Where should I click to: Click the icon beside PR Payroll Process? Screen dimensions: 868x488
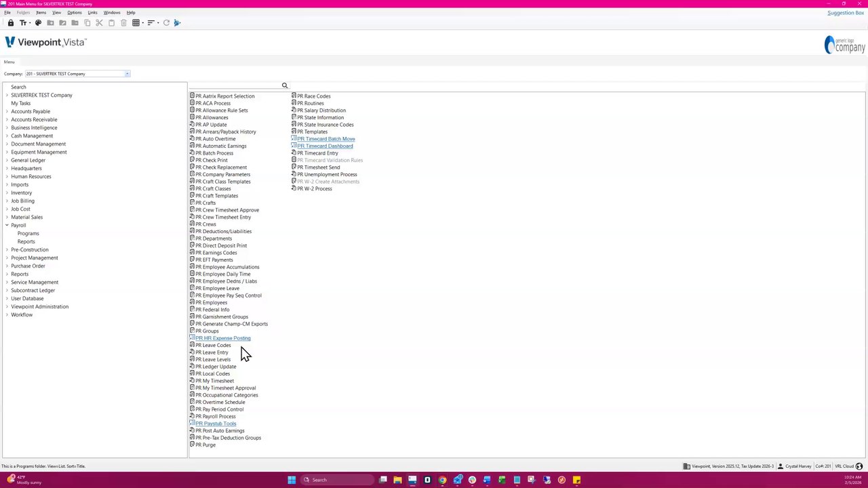pos(192,416)
